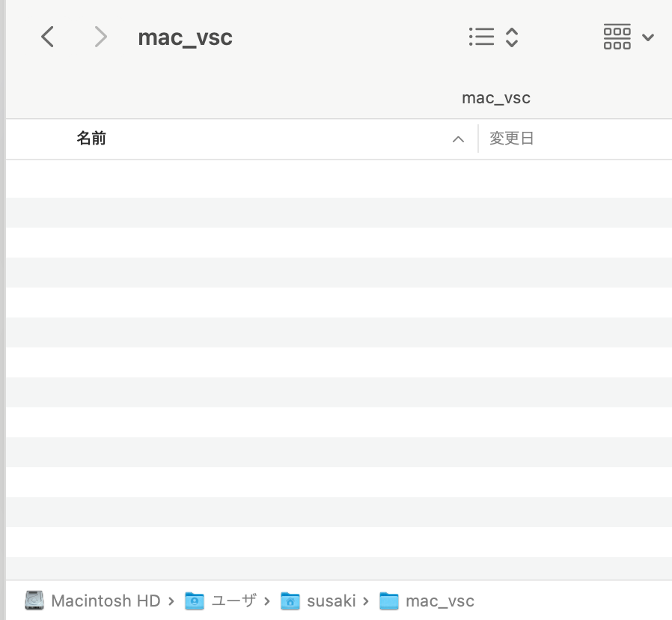This screenshot has width=672, height=620.
Task: Sort by the 変更日 column header
Action: (511, 139)
